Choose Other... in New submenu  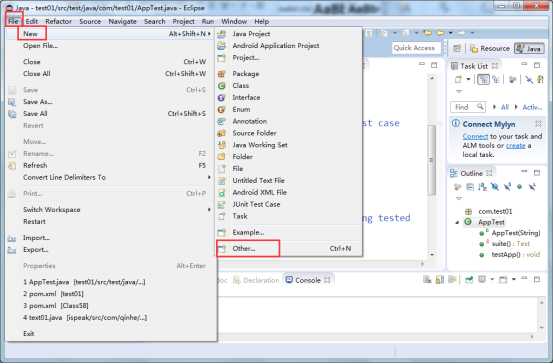click(289, 249)
